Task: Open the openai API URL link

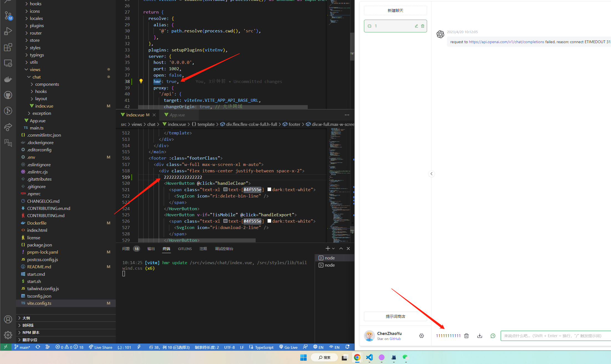Action: [x=506, y=42]
